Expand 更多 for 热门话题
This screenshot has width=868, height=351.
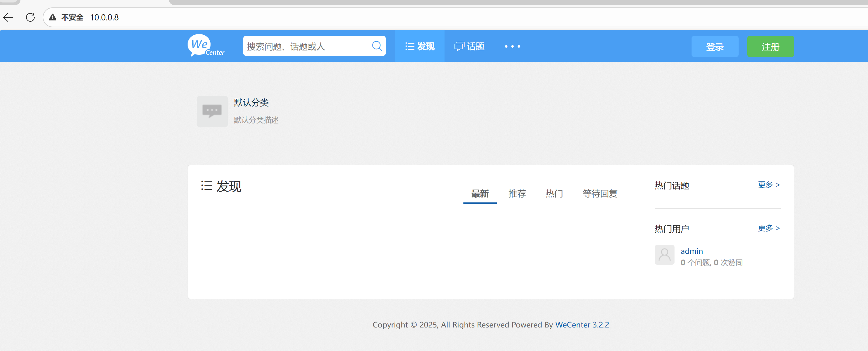click(769, 184)
